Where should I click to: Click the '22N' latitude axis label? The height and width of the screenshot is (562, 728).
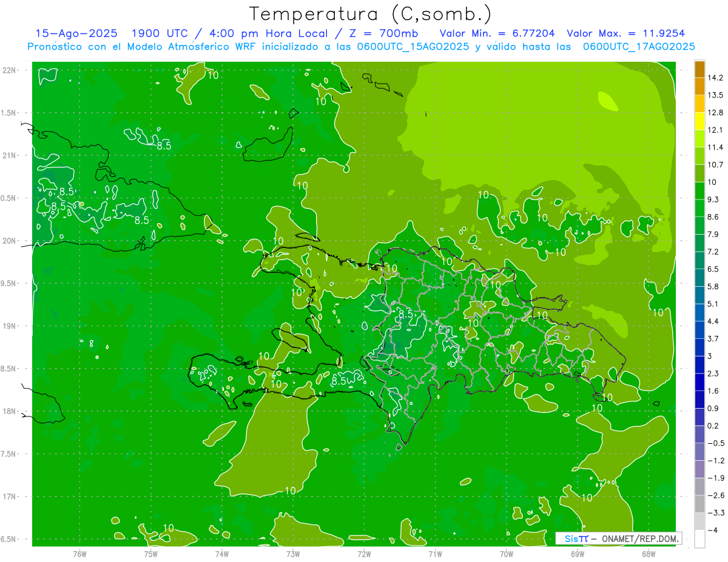[9, 70]
